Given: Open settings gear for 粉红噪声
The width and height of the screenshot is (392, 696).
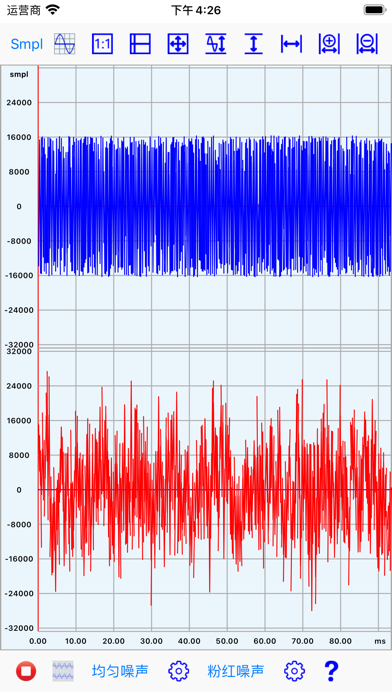Looking at the screenshot, I should [294, 671].
